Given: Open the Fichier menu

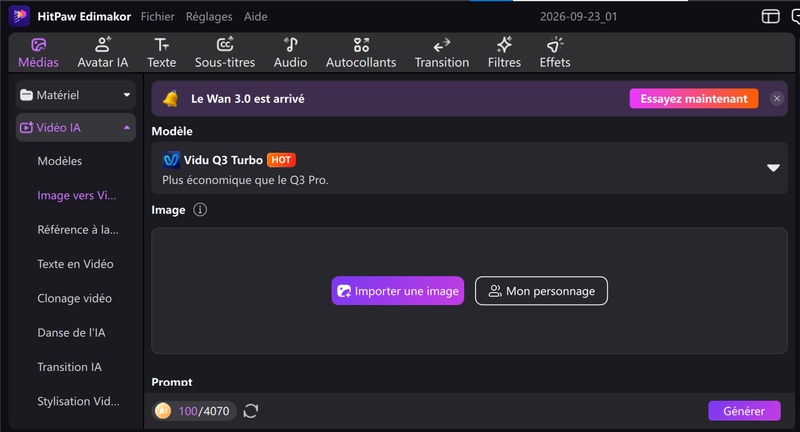Looking at the screenshot, I should 158,16.
